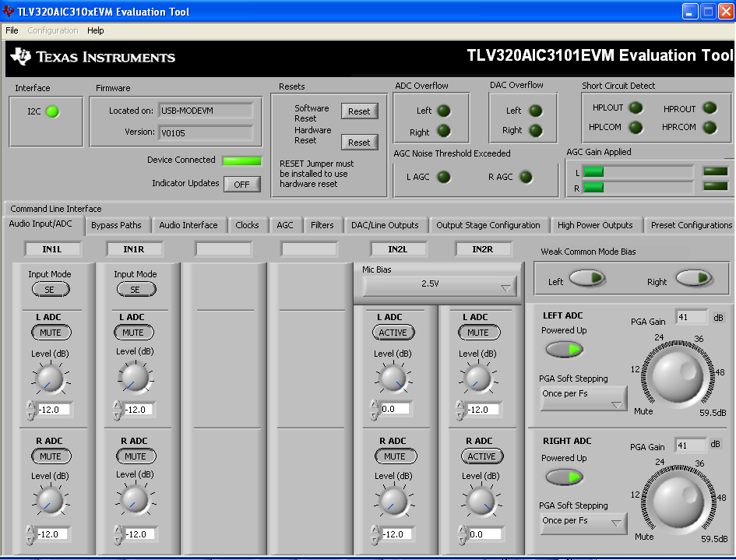
Task: Toggle IN1L Input Mode SE button
Action: [x=51, y=289]
